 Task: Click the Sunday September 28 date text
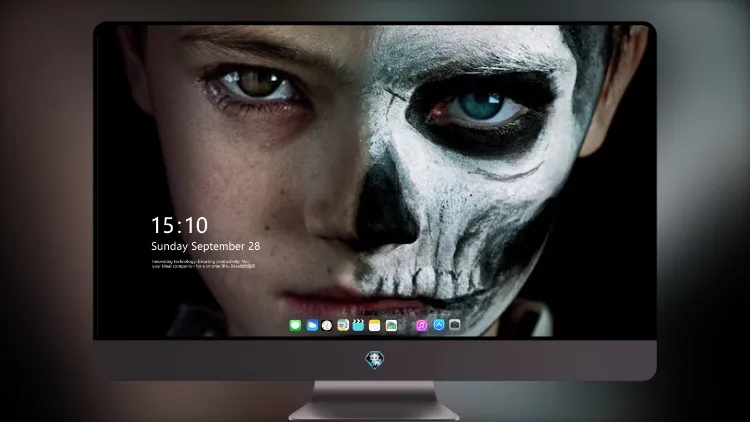point(206,246)
